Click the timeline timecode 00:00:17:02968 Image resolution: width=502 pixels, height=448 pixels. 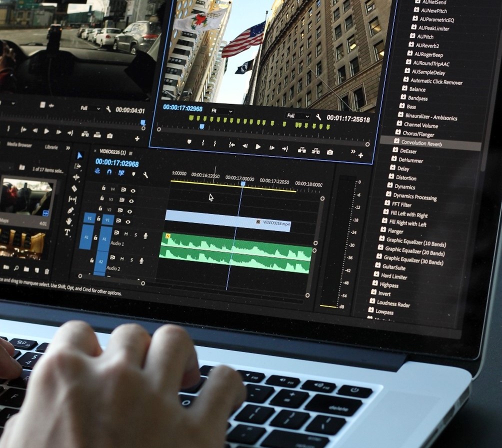117,163
